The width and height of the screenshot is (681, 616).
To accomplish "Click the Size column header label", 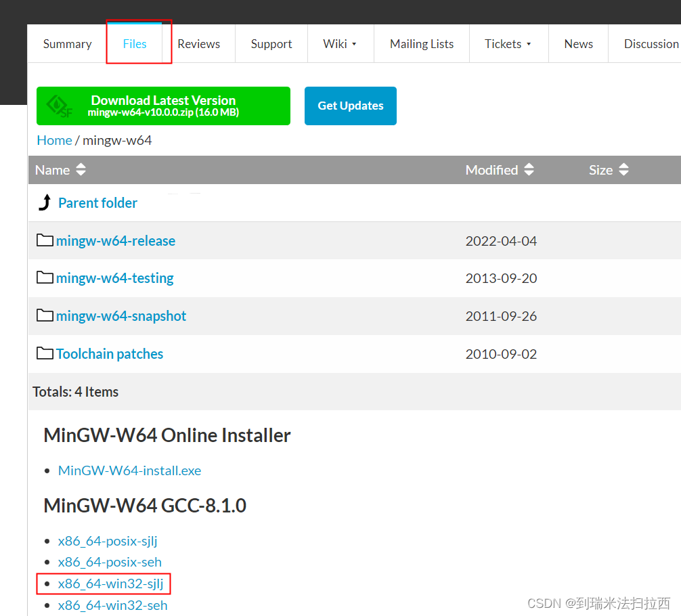I will tap(600, 170).
